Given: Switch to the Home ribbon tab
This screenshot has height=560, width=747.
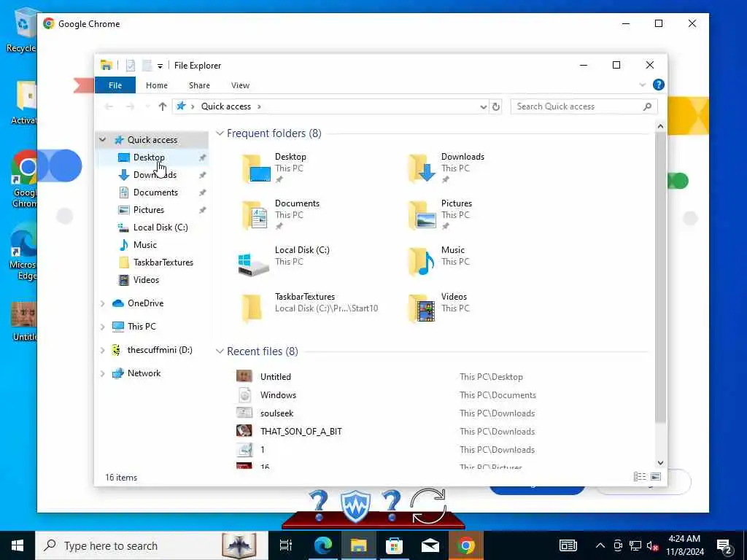Looking at the screenshot, I should pyautogui.click(x=157, y=85).
